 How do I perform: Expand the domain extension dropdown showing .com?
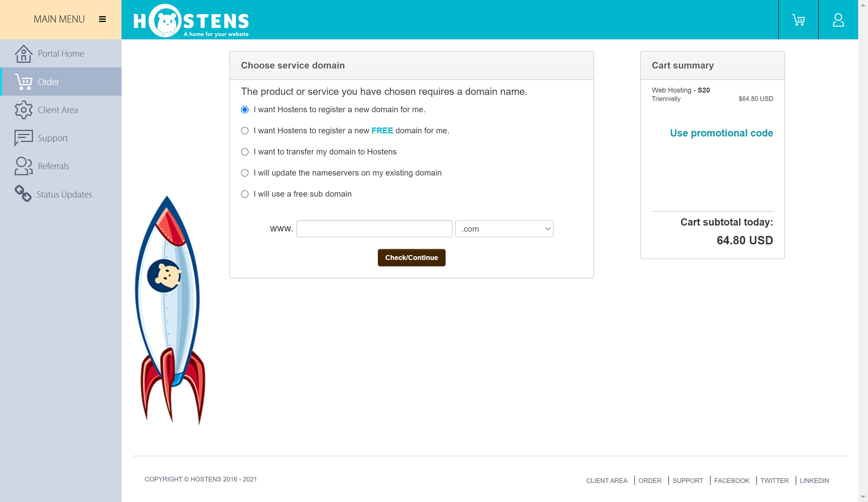(504, 228)
